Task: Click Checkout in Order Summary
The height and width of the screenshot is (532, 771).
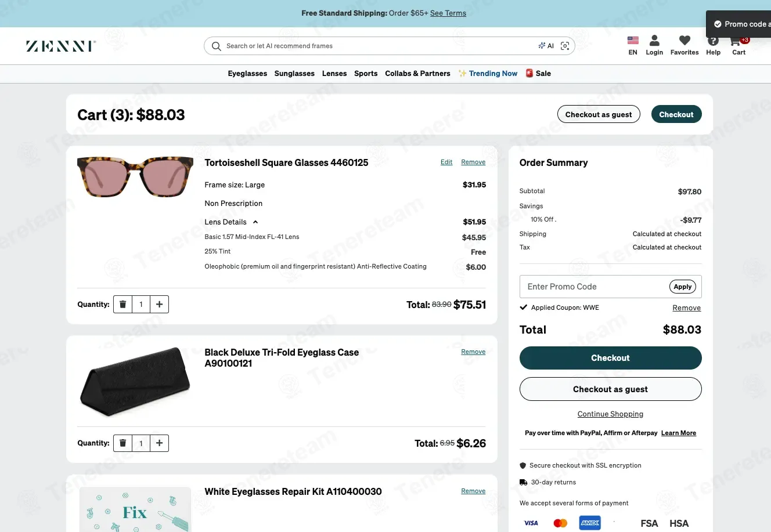Action: pos(610,358)
